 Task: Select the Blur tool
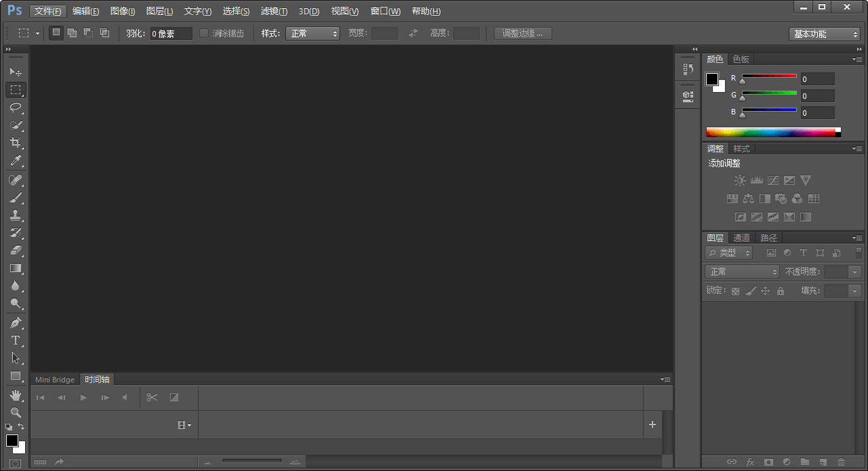point(16,286)
